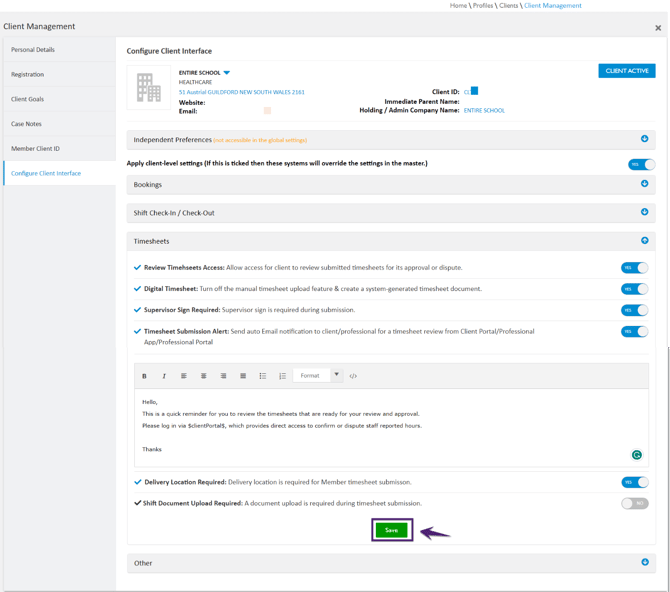This screenshot has height=592, width=670.
Task: Turn off Timesheet Submission Alert switch
Action: click(x=635, y=332)
